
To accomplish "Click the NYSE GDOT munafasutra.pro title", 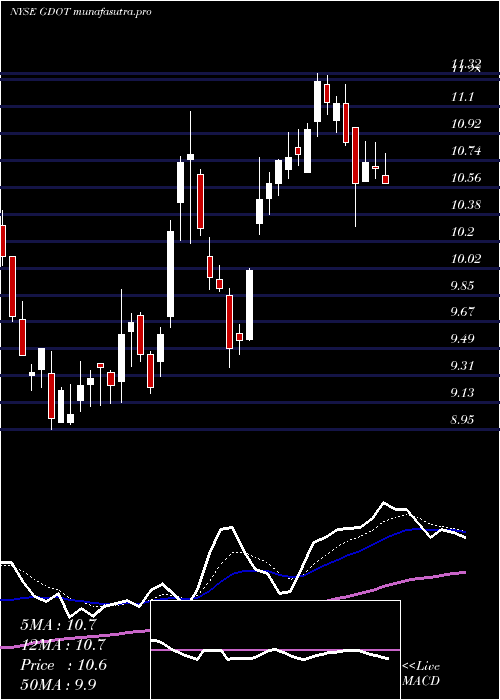I will coord(80,12).
